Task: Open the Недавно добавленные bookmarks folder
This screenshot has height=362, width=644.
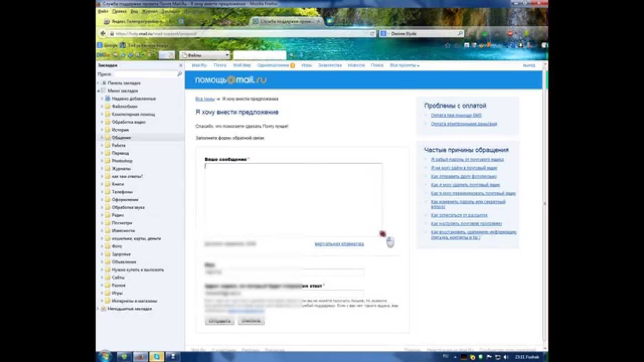Action: pyautogui.click(x=130, y=99)
